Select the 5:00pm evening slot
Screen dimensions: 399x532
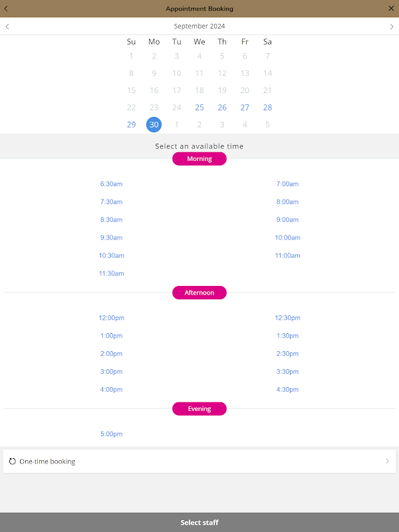[x=112, y=434]
